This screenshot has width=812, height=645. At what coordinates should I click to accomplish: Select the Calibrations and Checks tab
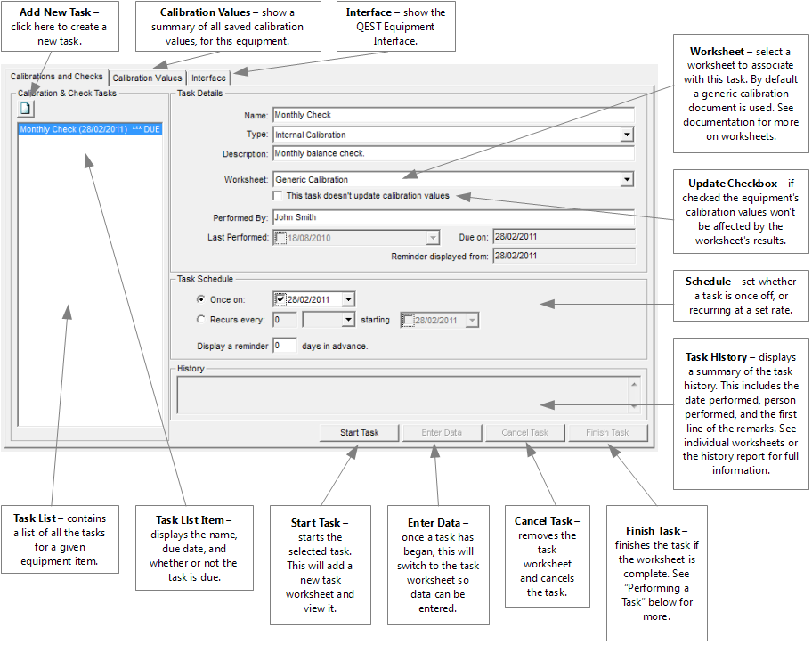(x=57, y=77)
